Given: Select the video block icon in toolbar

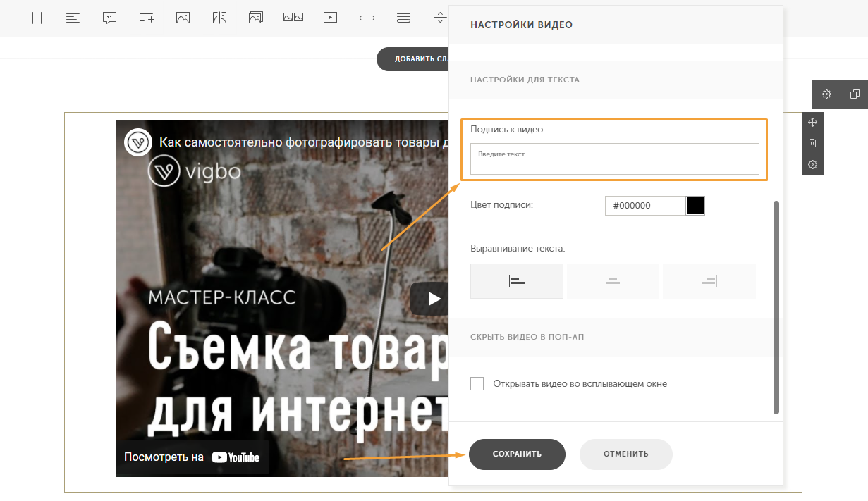Looking at the screenshot, I should point(330,18).
